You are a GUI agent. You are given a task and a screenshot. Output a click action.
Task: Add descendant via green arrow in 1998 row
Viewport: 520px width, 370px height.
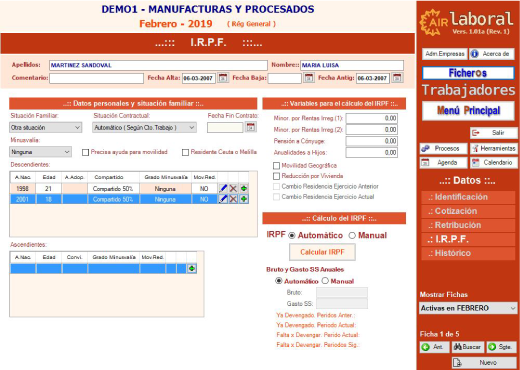click(x=244, y=188)
